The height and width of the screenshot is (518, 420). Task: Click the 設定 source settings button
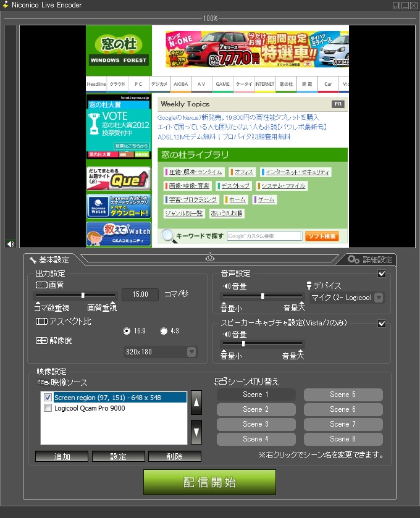[x=119, y=456]
